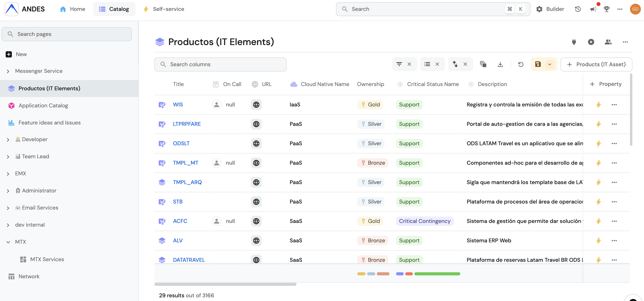Clear the filter with its X
Image resolution: width=644 pixels, height=301 pixels.
pyautogui.click(x=409, y=64)
